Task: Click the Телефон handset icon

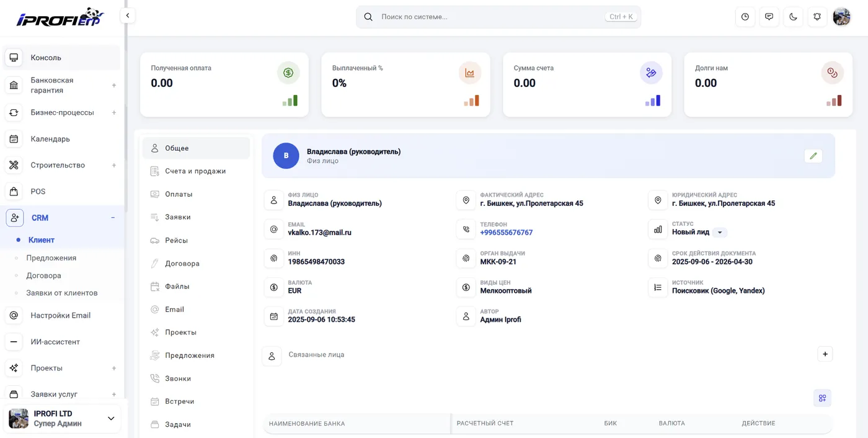Action: click(466, 230)
